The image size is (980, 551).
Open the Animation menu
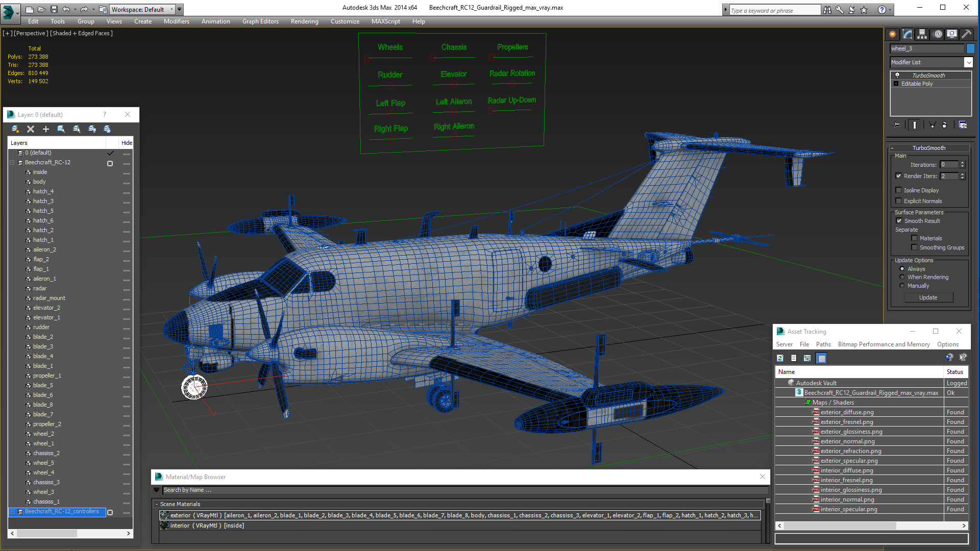[x=215, y=21]
